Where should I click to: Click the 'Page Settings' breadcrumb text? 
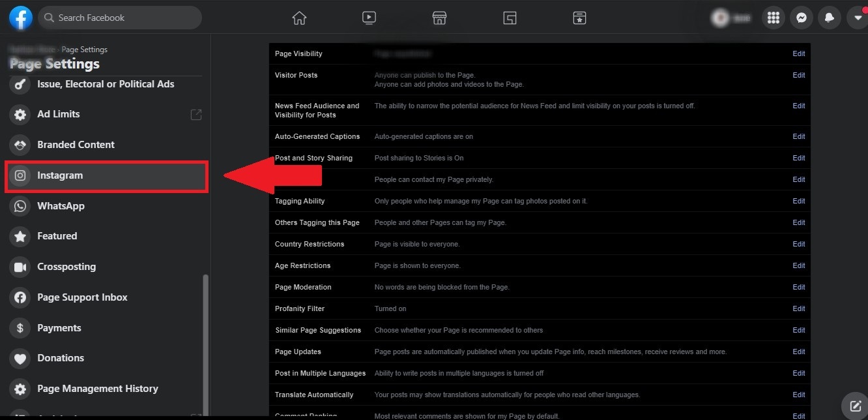point(85,50)
